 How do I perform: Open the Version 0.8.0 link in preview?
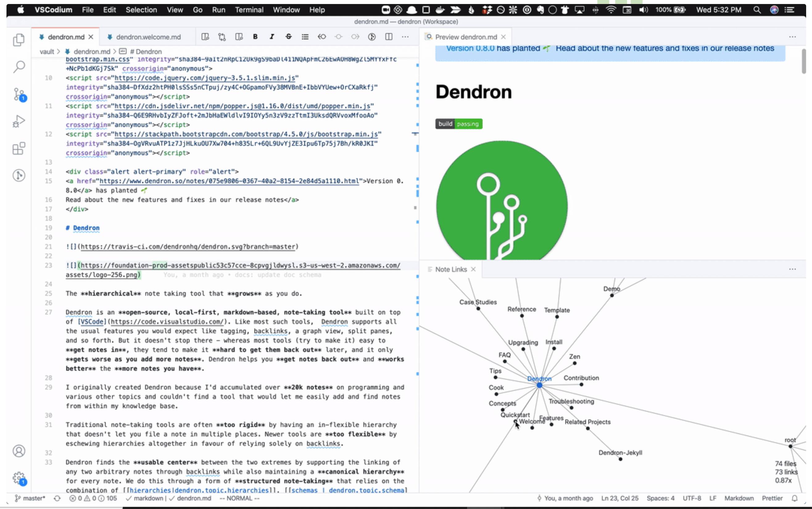[470, 48]
